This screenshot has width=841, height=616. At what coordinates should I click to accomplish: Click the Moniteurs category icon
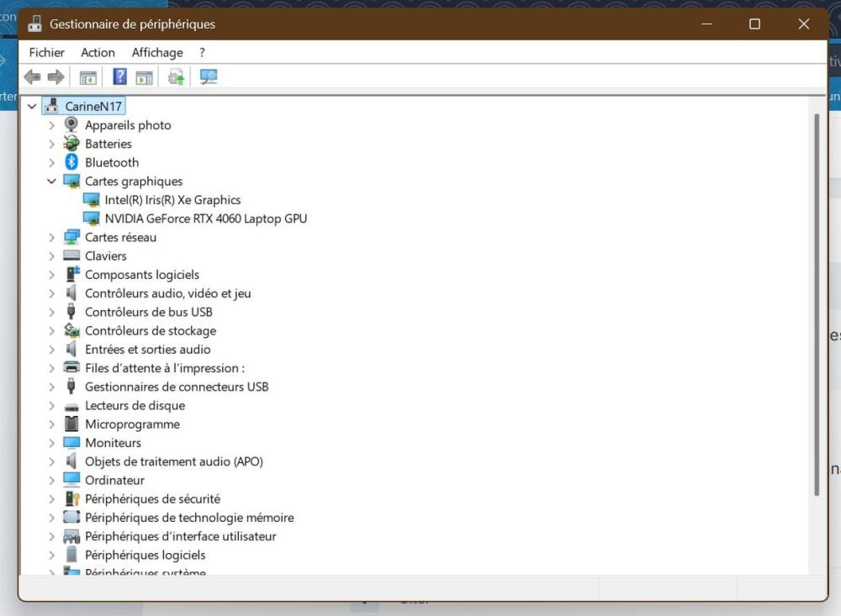coord(71,443)
